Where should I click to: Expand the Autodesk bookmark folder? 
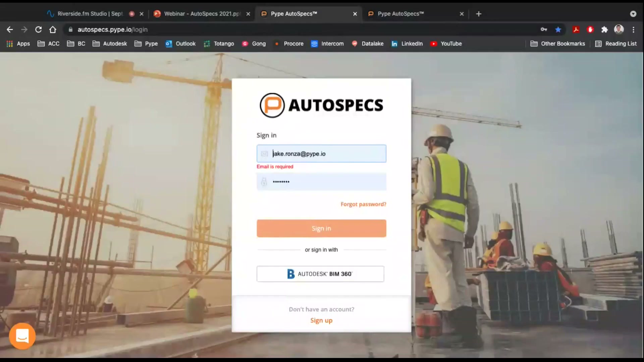tap(110, 44)
